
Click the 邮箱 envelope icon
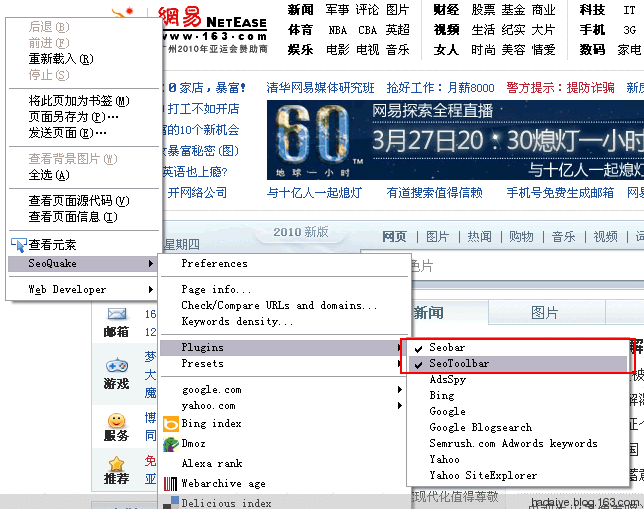(117, 314)
